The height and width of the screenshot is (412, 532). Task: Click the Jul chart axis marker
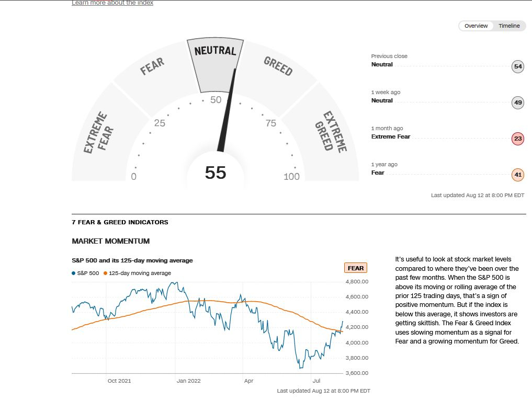[x=316, y=381]
